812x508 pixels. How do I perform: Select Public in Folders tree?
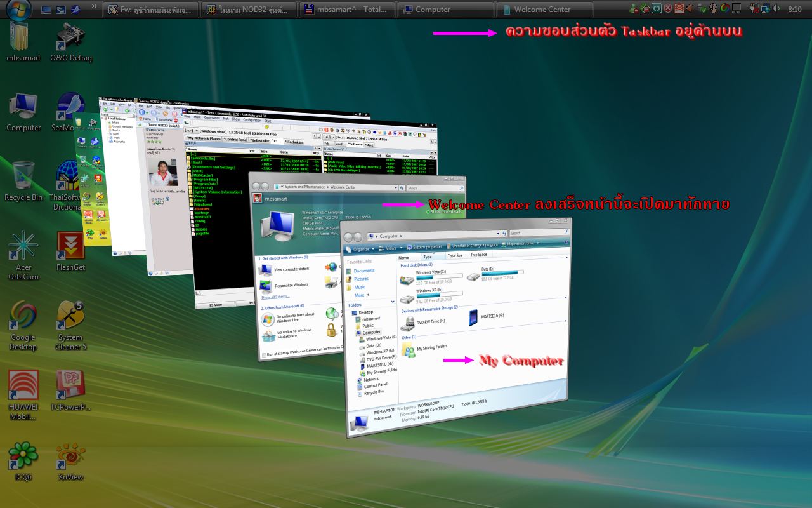pyautogui.click(x=364, y=325)
